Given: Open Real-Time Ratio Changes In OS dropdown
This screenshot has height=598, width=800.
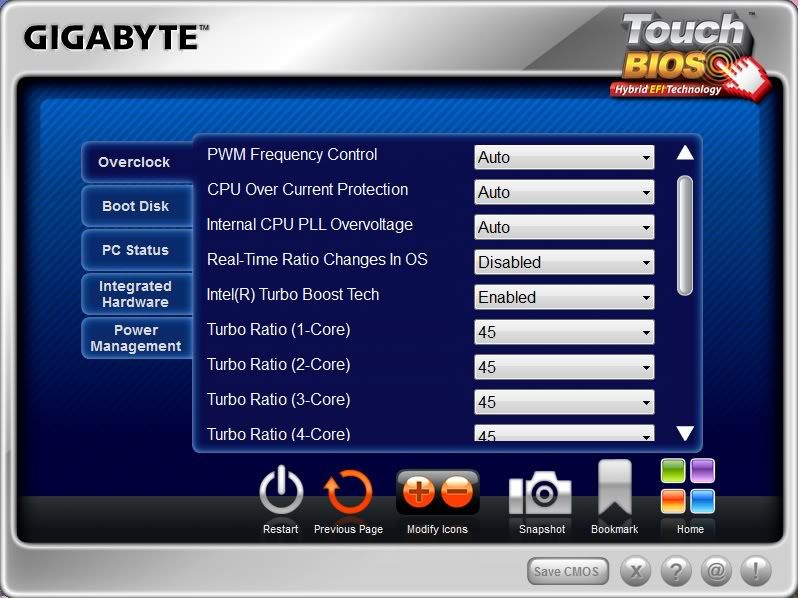Looking at the screenshot, I should [564, 262].
